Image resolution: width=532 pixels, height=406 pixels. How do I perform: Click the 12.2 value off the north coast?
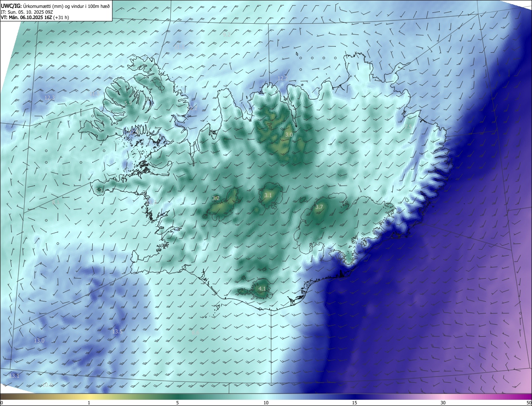pyautogui.click(x=283, y=78)
